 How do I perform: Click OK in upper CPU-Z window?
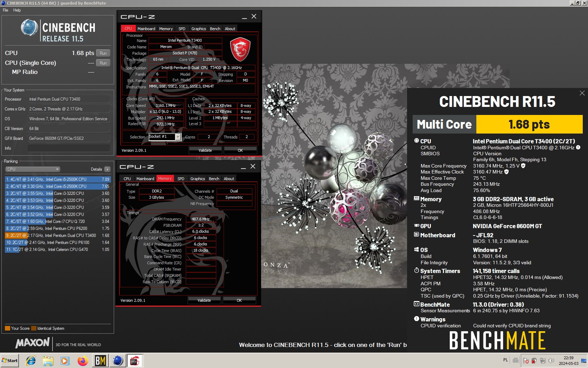(x=240, y=150)
